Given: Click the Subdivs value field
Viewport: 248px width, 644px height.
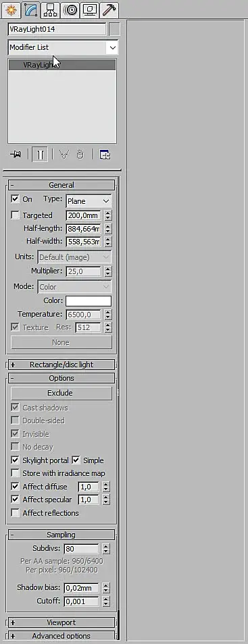Looking at the screenshot, I should [82, 549].
